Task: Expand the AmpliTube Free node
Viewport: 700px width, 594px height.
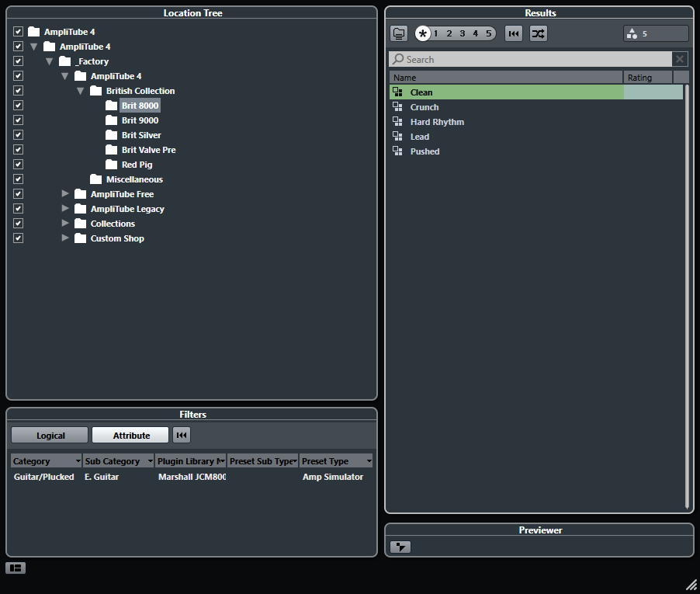Action: coord(65,194)
